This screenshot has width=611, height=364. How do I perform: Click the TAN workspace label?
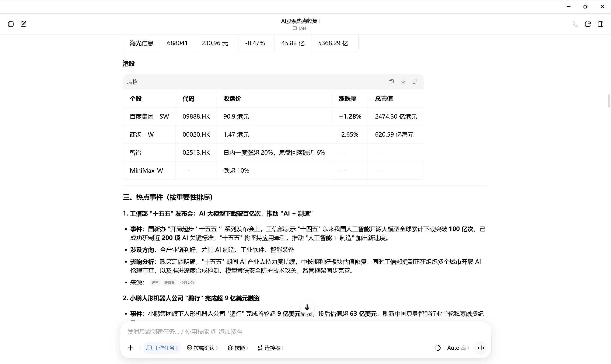point(299,28)
